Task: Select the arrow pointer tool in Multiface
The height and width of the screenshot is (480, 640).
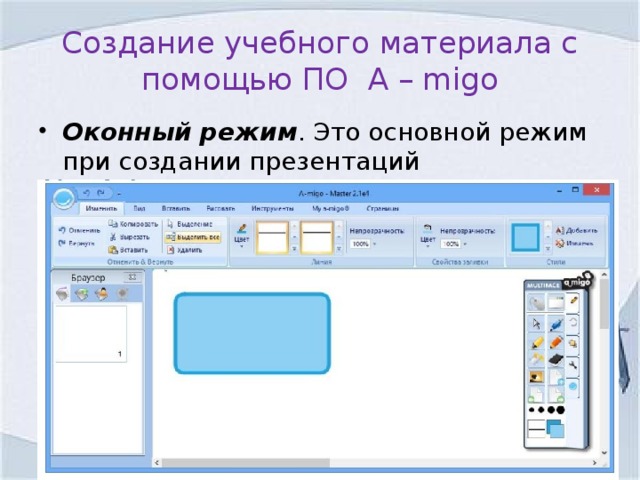Action: [x=536, y=324]
